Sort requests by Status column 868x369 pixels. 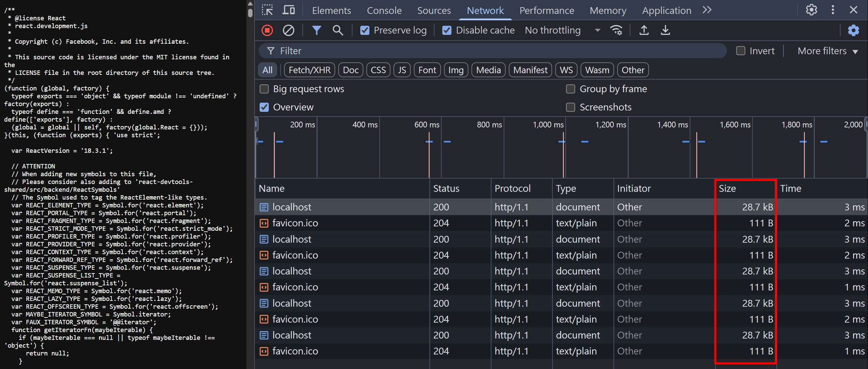(460, 188)
